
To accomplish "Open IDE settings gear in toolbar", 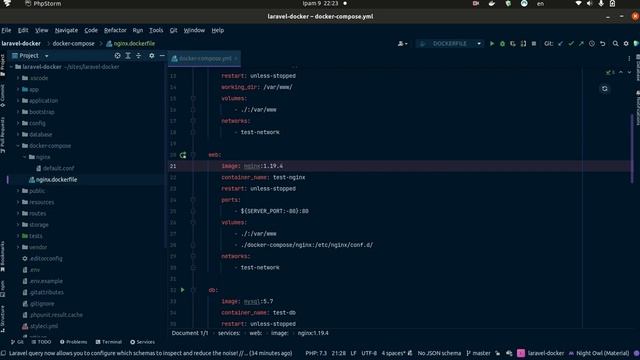I will coord(626,44).
